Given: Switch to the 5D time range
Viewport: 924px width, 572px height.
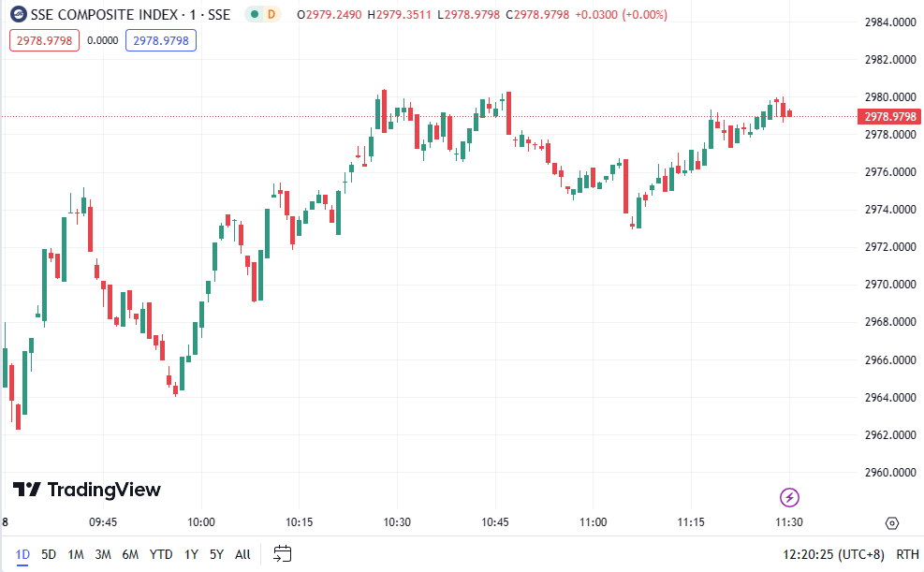Looking at the screenshot, I should click(x=49, y=554).
